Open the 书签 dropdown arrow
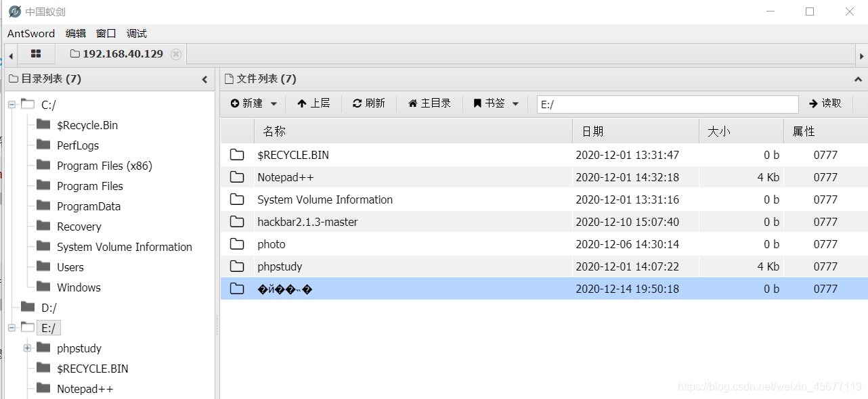868x399 pixels. coord(515,103)
